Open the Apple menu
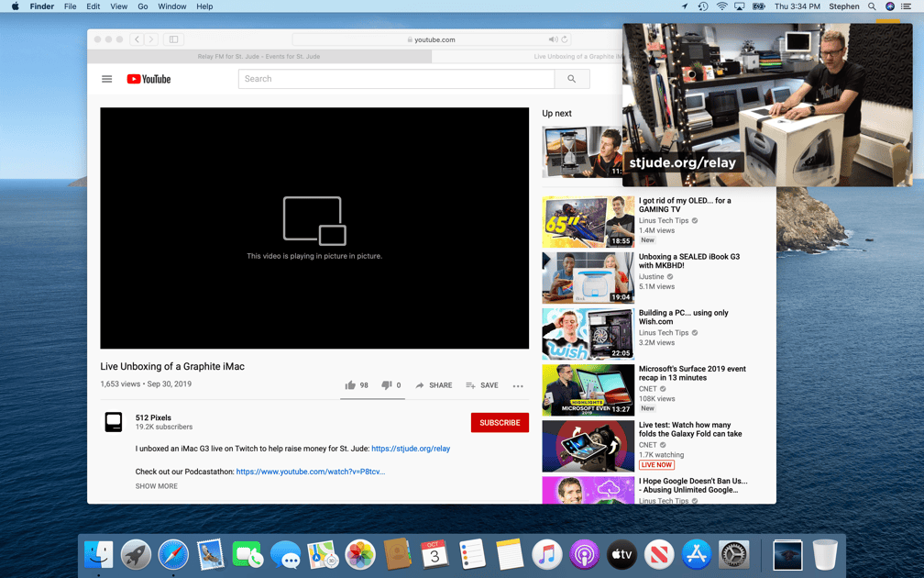The image size is (924, 578). tap(16, 6)
